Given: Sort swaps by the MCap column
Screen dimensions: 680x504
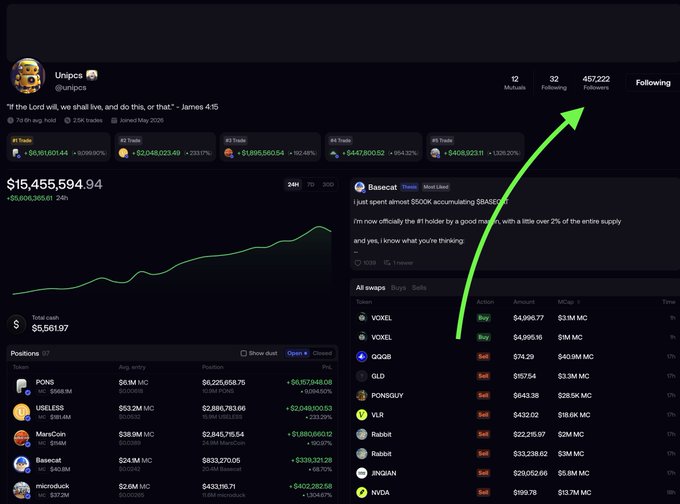Looking at the screenshot, I should click(x=569, y=302).
